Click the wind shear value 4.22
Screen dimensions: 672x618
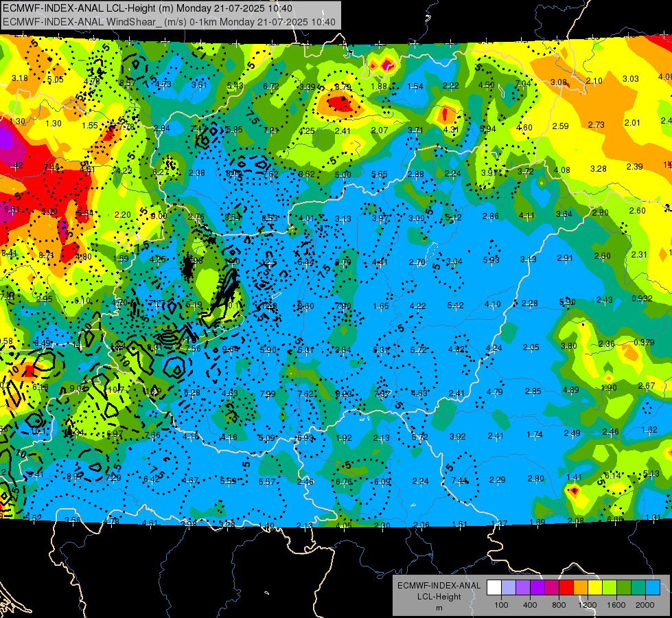(x=417, y=306)
